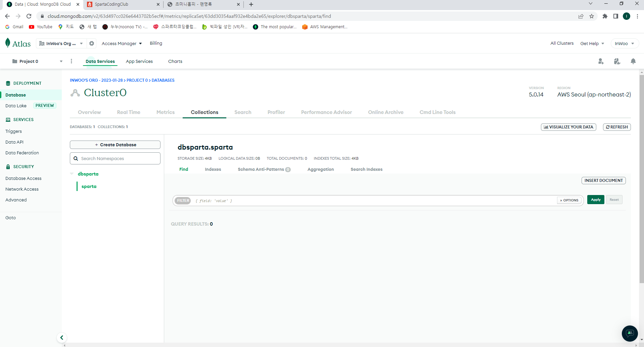
Task: Open Online Archive tab
Action: [386, 112]
